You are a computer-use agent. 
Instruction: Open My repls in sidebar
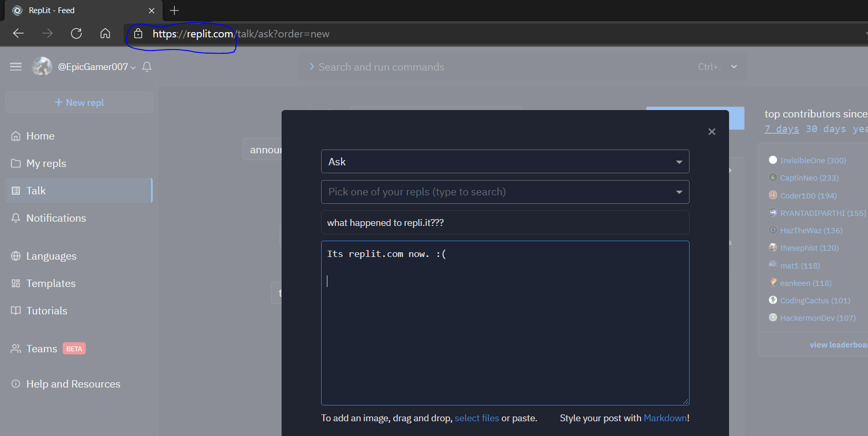[x=79, y=163]
